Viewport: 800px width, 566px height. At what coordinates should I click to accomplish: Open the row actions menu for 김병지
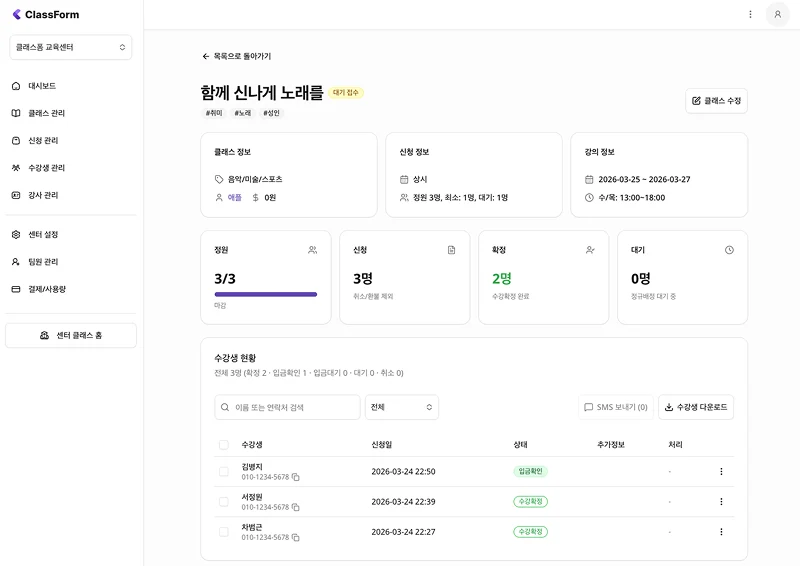721,472
